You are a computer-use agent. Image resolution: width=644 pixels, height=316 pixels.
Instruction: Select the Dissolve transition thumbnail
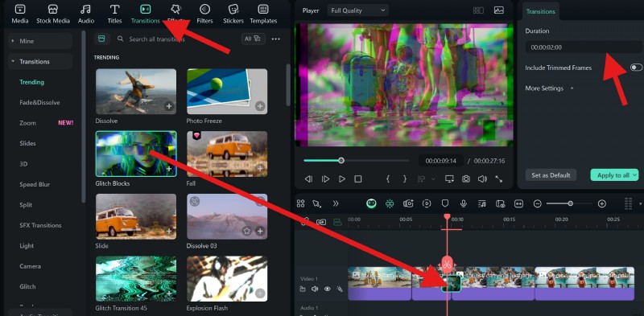pyautogui.click(x=136, y=91)
